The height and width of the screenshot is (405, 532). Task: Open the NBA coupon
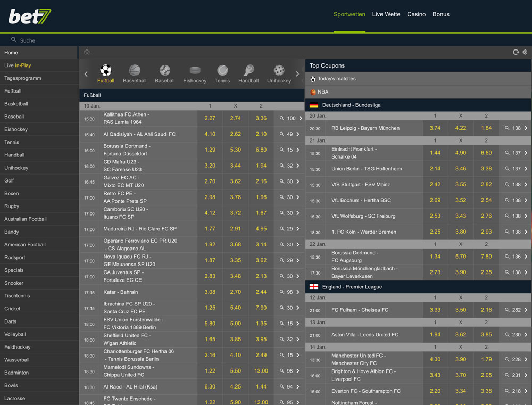pyautogui.click(x=418, y=92)
